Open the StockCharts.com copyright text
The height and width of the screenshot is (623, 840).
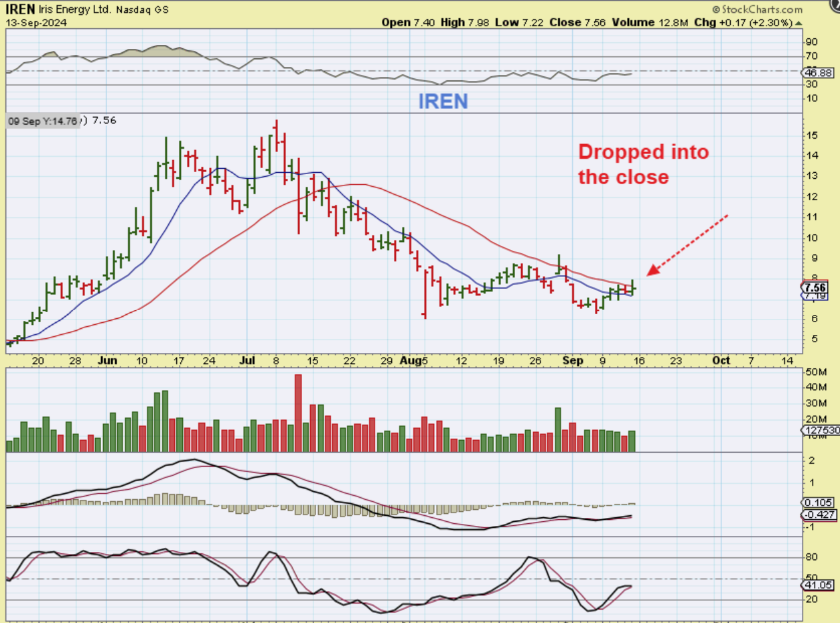point(757,9)
